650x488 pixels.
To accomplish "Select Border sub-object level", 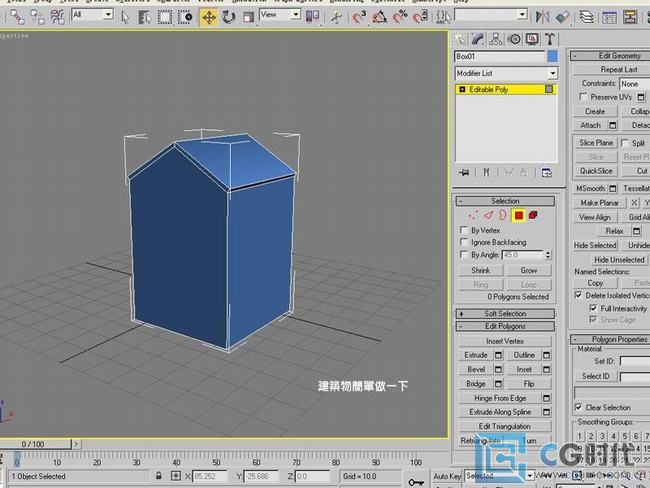I will pyautogui.click(x=503, y=215).
